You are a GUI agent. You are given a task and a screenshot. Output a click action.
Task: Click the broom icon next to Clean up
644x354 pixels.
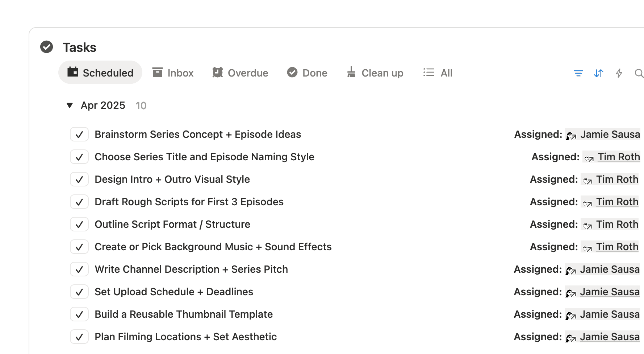(x=351, y=73)
